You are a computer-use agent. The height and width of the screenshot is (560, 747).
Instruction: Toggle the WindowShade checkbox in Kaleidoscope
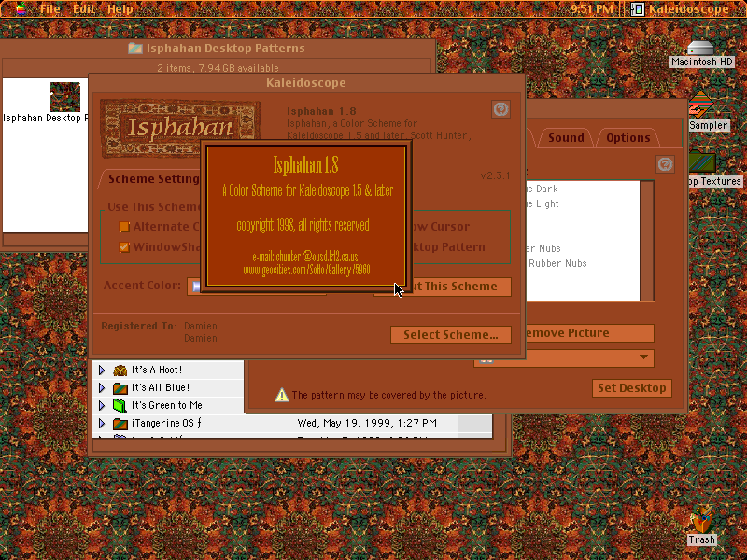[x=124, y=247]
